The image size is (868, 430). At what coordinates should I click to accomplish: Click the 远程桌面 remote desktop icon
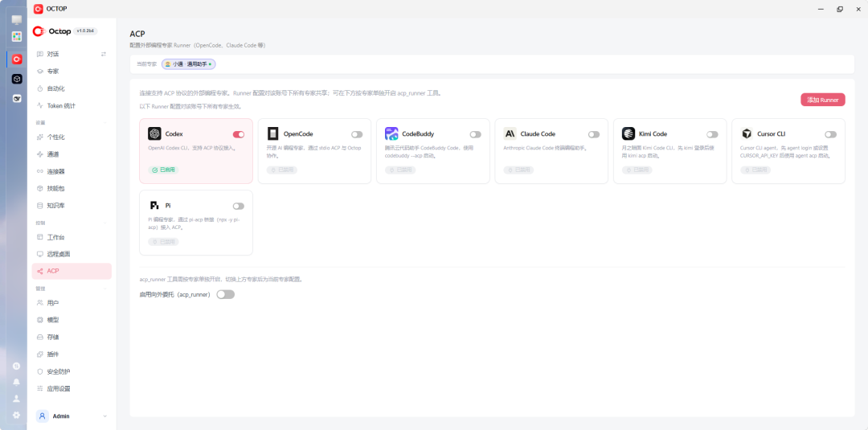tap(40, 254)
